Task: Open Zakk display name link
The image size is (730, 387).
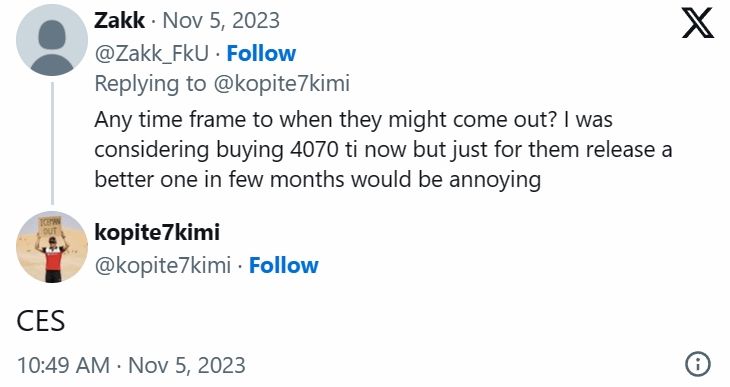Action: pos(120,20)
